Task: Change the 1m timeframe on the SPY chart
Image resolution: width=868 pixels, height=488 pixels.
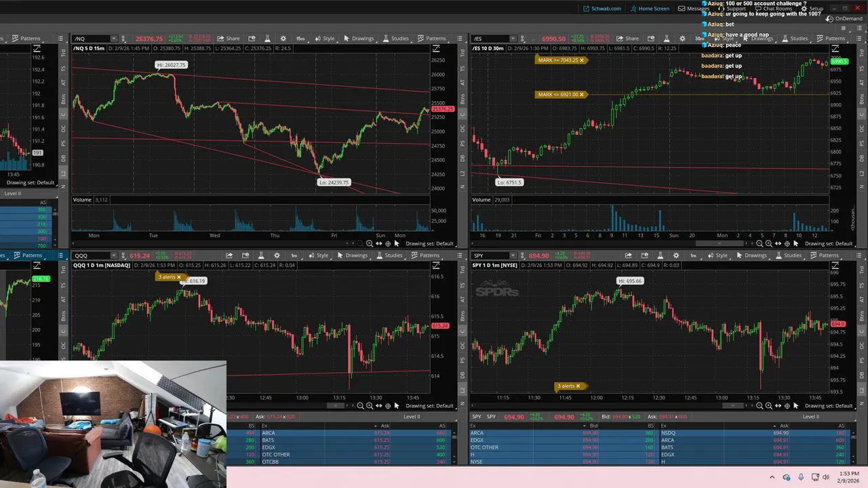Action: 694,256
